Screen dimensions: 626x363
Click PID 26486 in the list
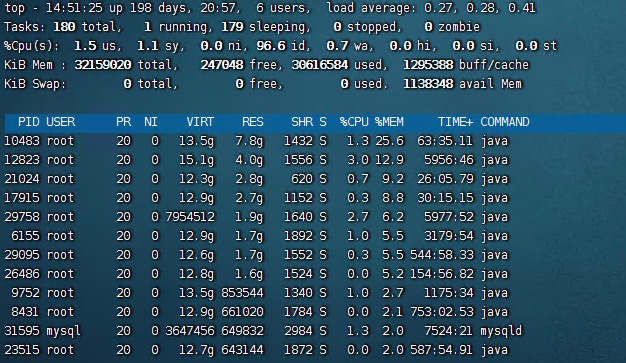(22, 274)
